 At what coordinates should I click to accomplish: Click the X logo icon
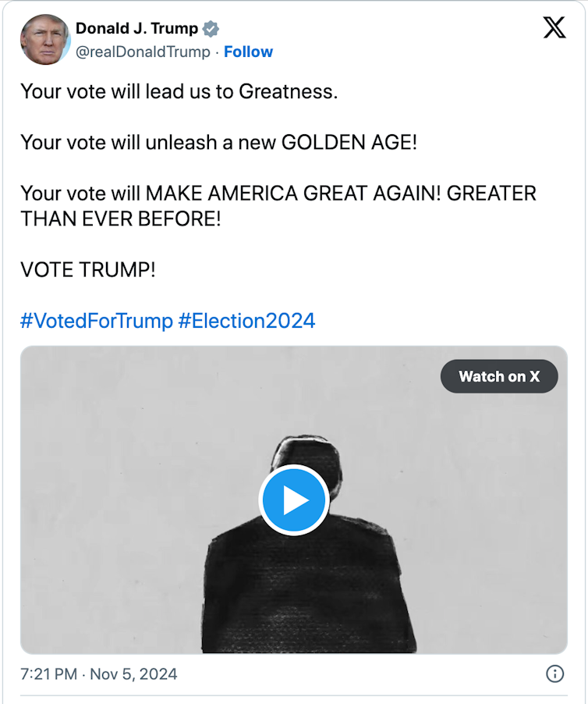click(554, 28)
